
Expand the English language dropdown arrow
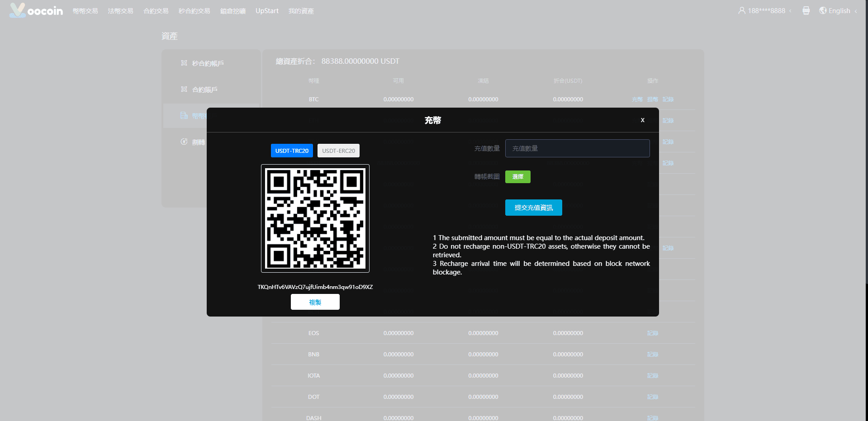point(856,11)
